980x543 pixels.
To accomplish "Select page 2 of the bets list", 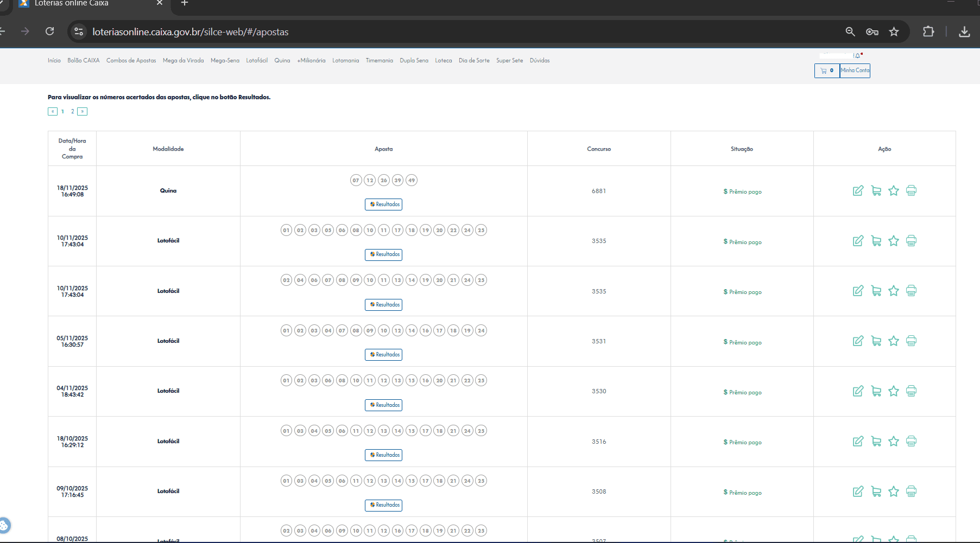I will point(72,112).
